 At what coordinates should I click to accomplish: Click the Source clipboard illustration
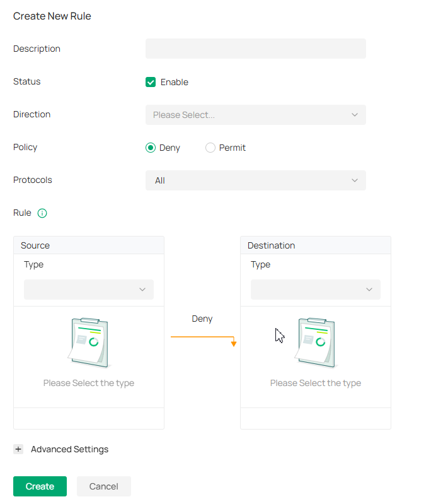[89, 343]
